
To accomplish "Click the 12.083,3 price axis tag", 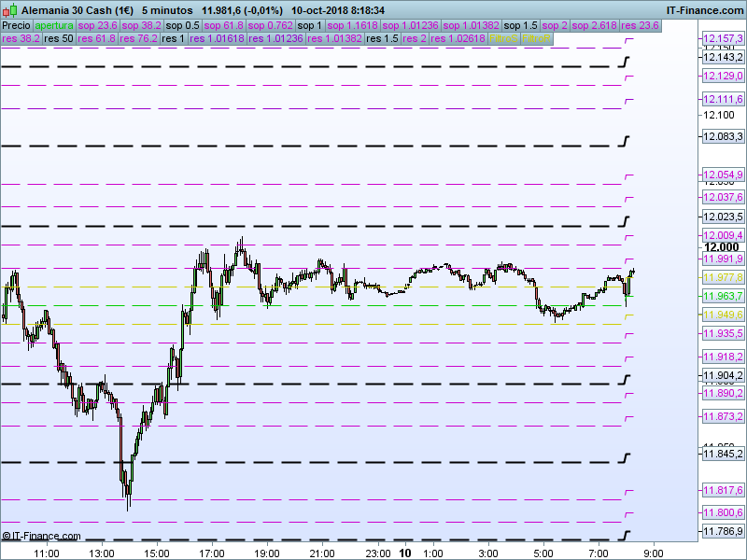I will (723, 136).
